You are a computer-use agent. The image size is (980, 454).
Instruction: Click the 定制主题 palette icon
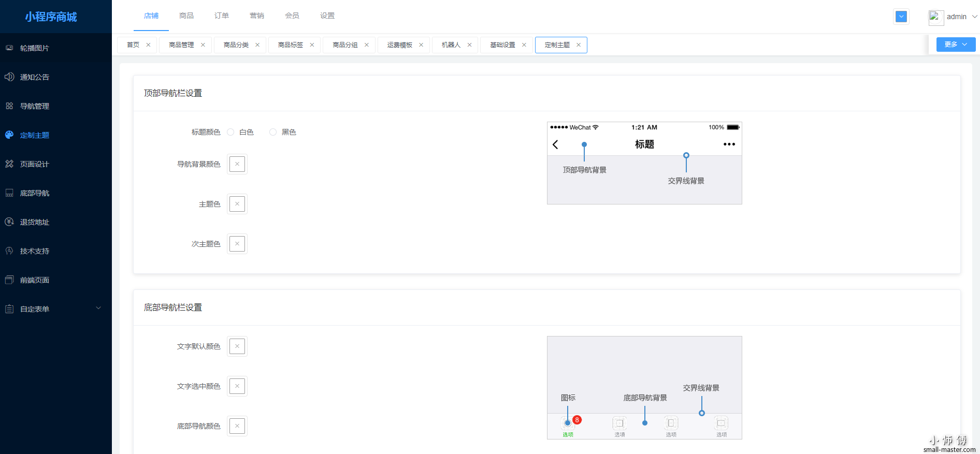click(x=9, y=135)
